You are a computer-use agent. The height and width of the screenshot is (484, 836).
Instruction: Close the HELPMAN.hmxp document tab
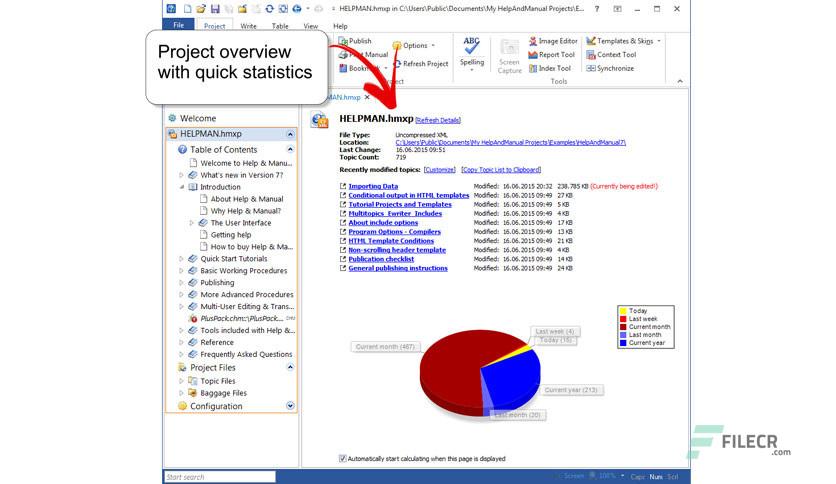point(367,97)
